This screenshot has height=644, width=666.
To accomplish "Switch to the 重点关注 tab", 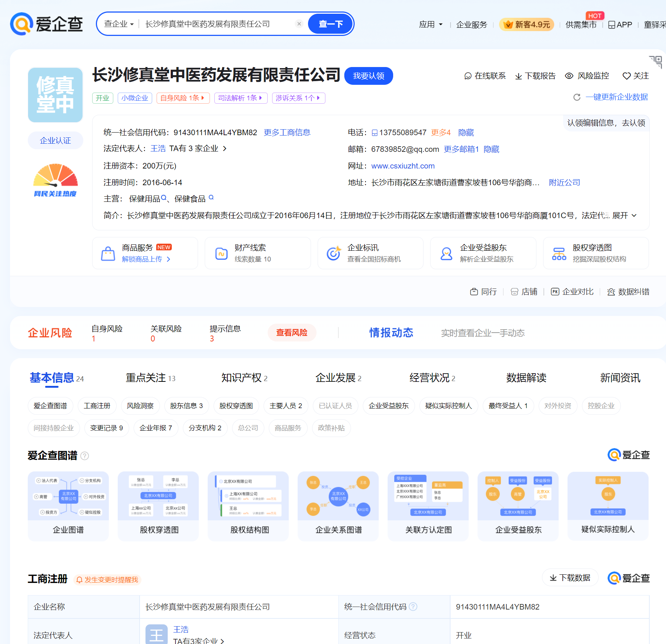I will 145,378.
